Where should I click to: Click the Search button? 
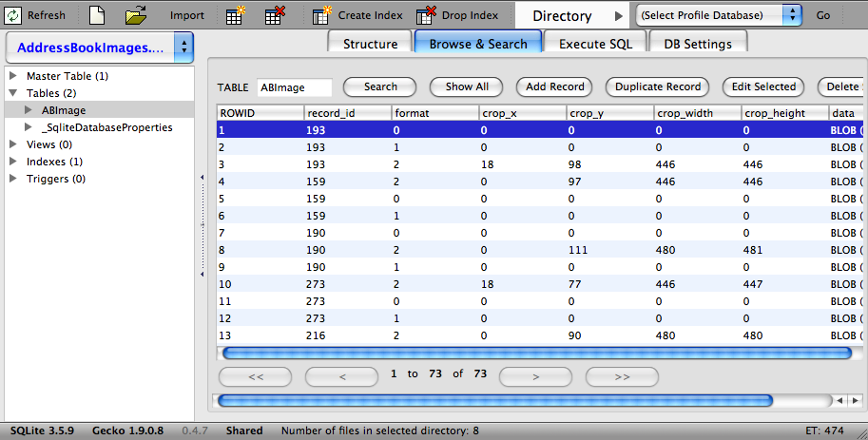380,86
